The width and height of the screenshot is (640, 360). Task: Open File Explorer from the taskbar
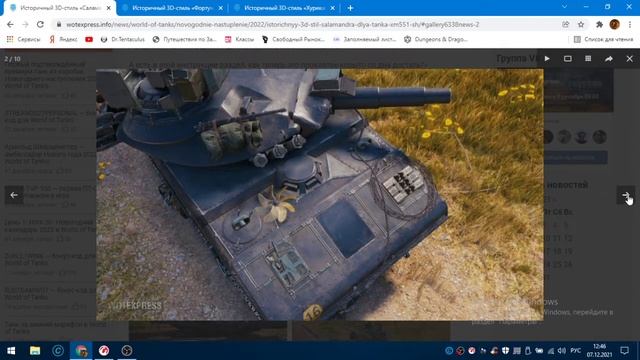click(35, 351)
